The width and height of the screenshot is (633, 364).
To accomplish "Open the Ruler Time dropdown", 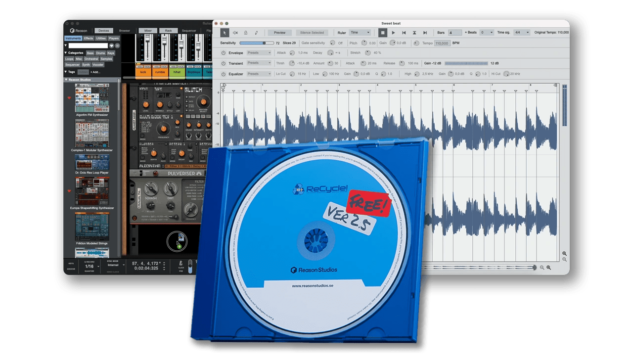I will tap(360, 33).
